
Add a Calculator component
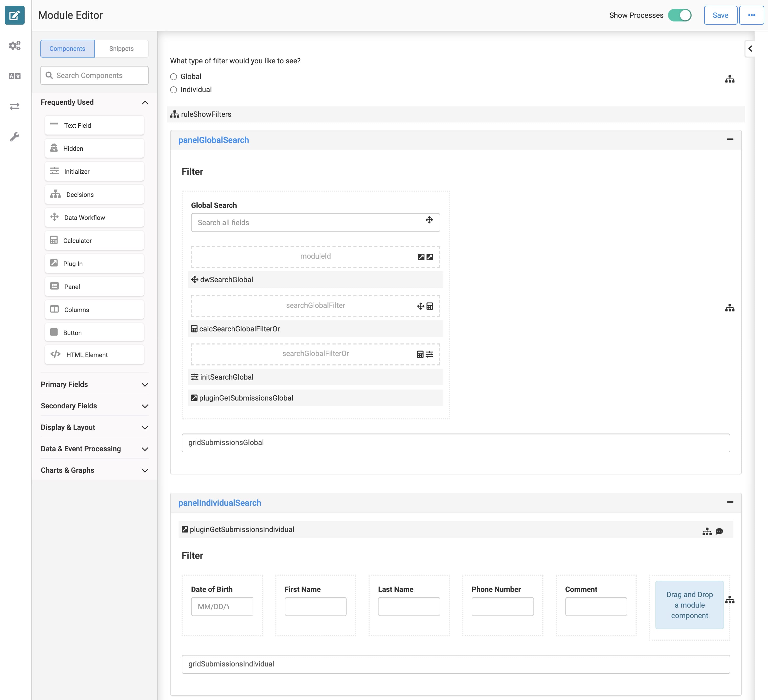[94, 241]
